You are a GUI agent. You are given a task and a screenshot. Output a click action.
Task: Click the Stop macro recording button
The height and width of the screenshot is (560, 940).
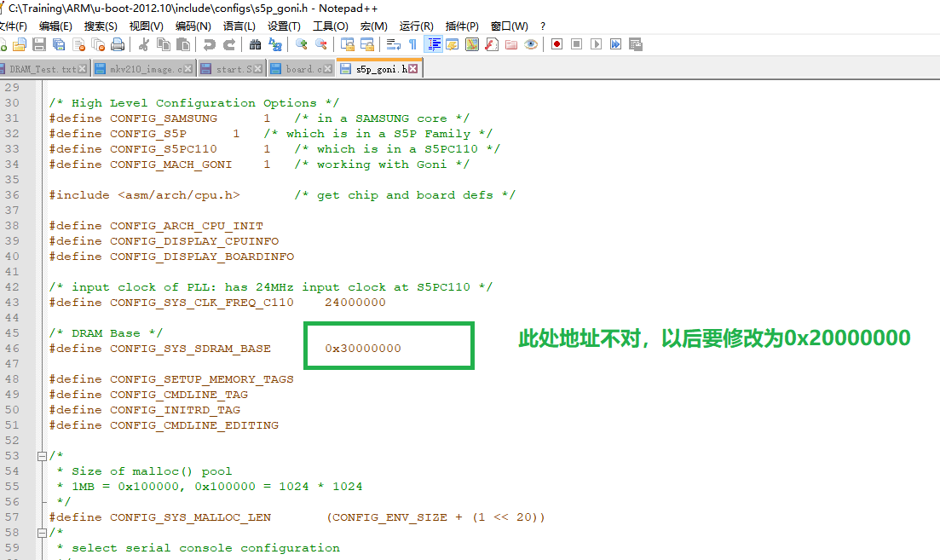[577, 44]
